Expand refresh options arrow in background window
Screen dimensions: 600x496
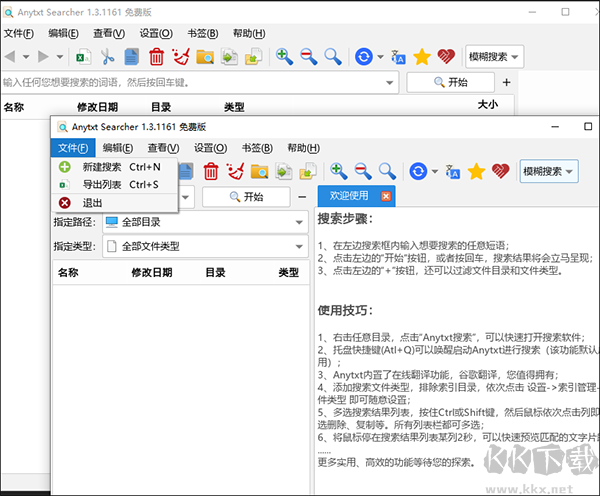pyautogui.click(x=380, y=57)
